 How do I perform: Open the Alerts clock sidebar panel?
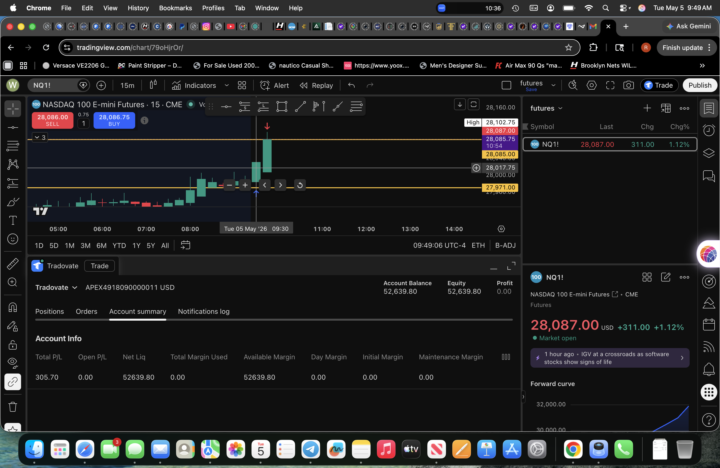tap(709, 130)
